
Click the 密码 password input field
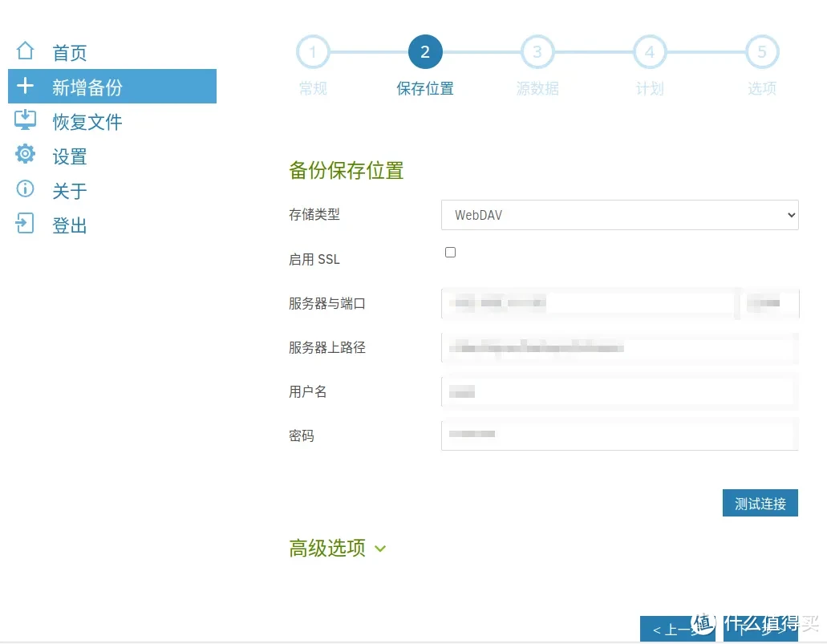click(619, 435)
